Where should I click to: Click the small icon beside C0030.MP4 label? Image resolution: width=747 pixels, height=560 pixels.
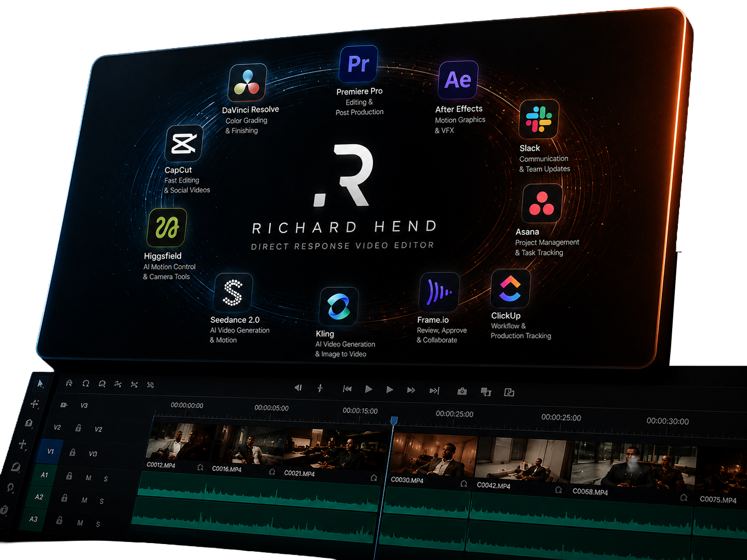464,484
